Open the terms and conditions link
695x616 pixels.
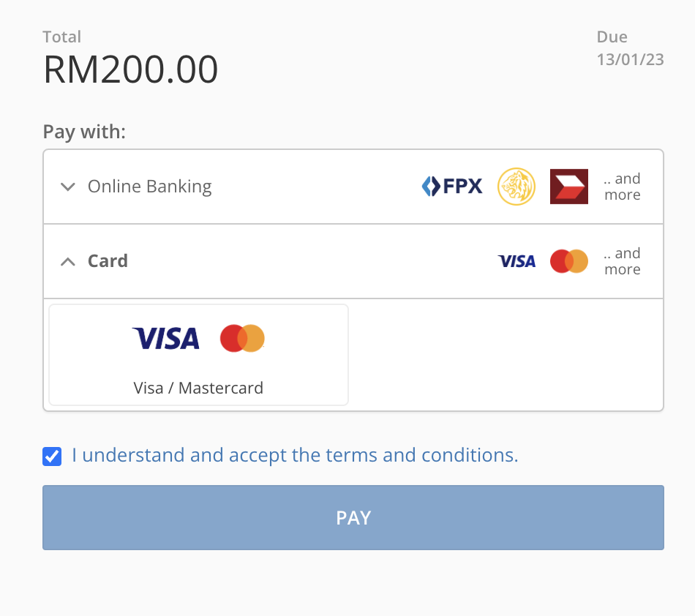(x=295, y=455)
